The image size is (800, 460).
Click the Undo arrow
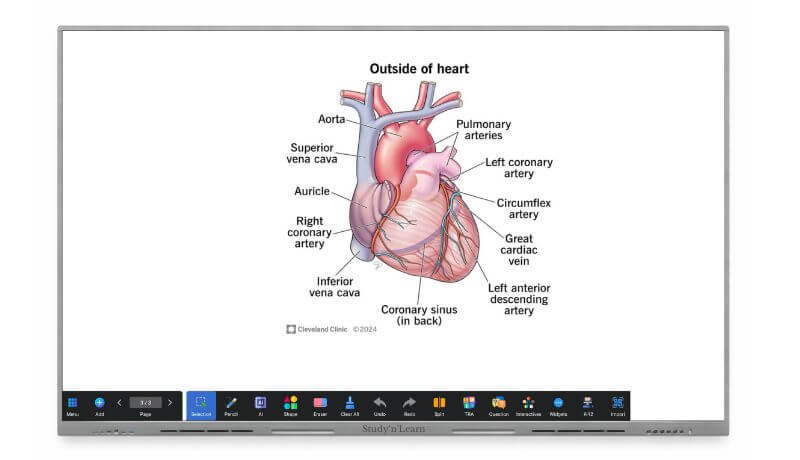pos(380,403)
